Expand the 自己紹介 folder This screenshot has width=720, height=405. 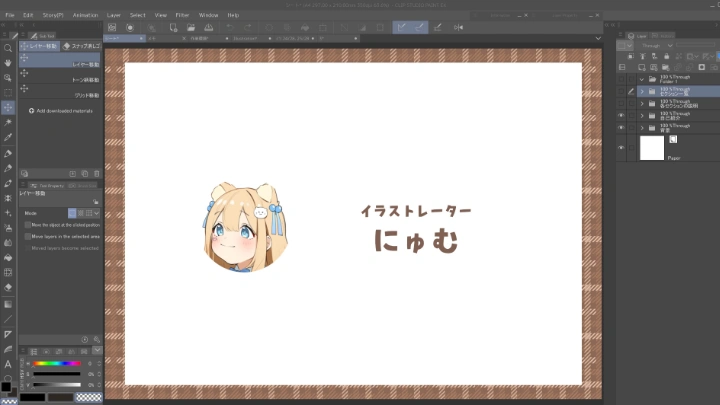[x=642, y=116]
